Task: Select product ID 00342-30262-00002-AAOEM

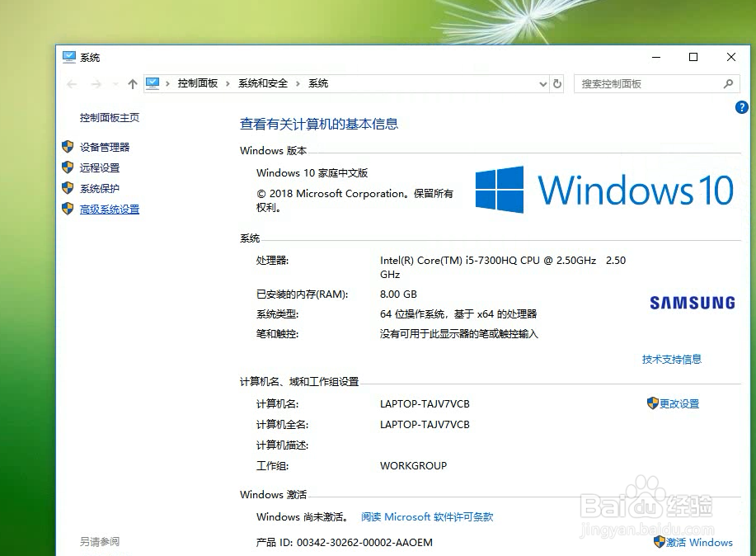Action: (x=364, y=543)
